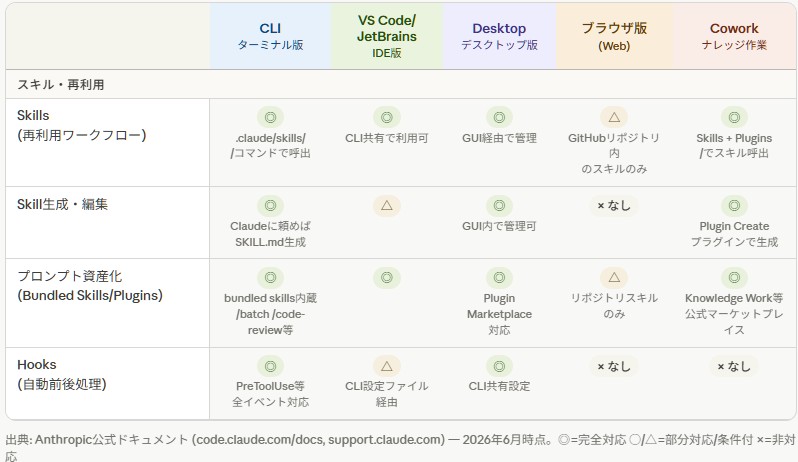The height and width of the screenshot is (462, 798).
Task: Click the 出典: Anthropic公式ドキュメント footnote
Action: [x=400, y=447]
